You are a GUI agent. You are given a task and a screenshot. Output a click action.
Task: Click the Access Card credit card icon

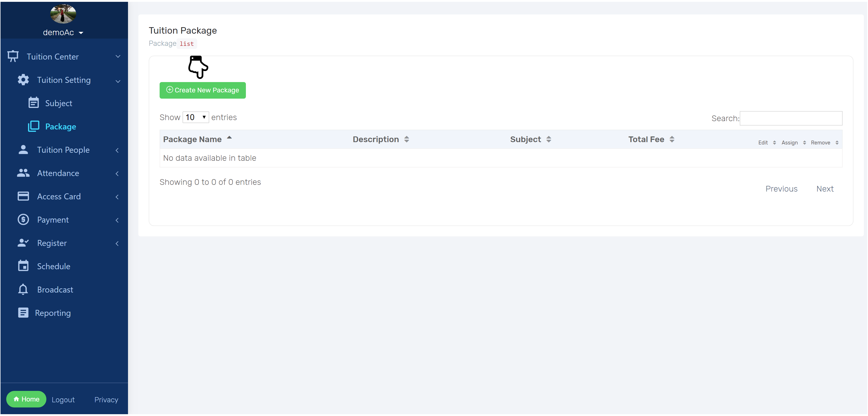coord(23,196)
